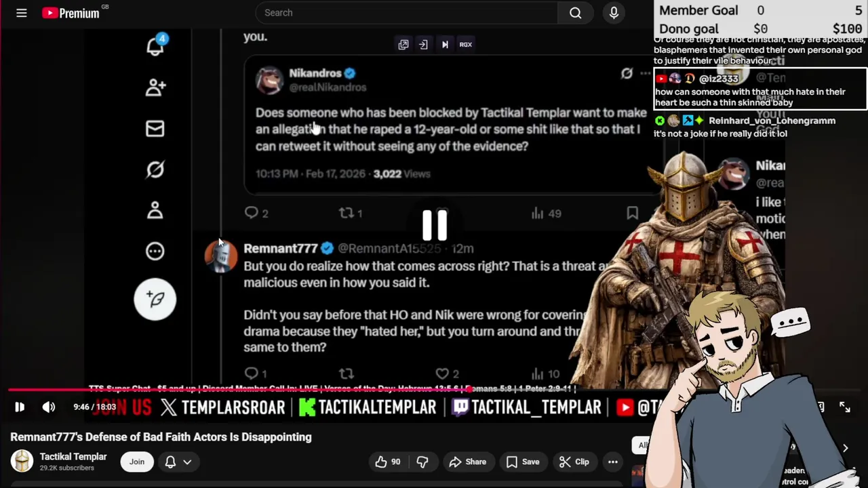Viewport: 868px width, 488px height.
Task: Toggle play/pause in the player controls
Action: 20,407
